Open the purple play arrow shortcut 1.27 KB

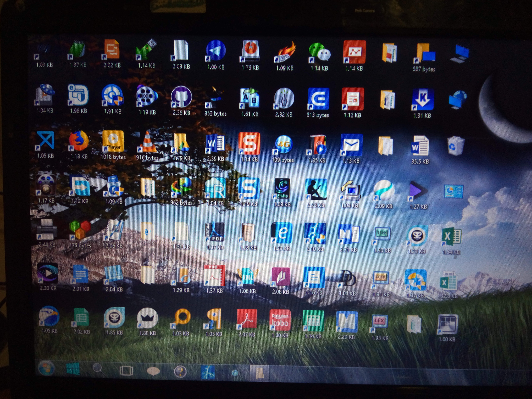point(418,191)
